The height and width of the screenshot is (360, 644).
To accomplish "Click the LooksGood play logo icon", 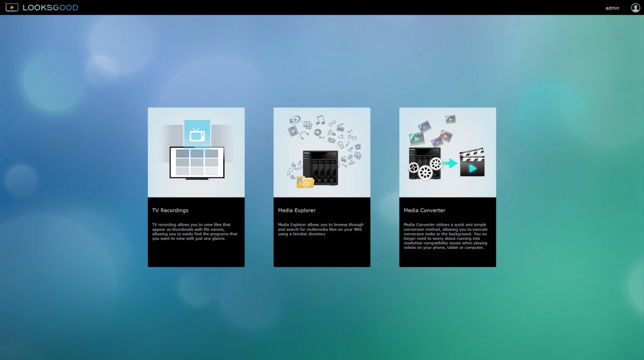I will 12,8.
